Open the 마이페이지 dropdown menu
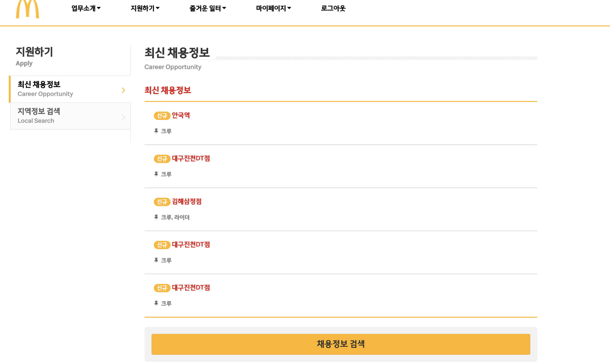This screenshot has height=364, width=610. click(274, 8)
